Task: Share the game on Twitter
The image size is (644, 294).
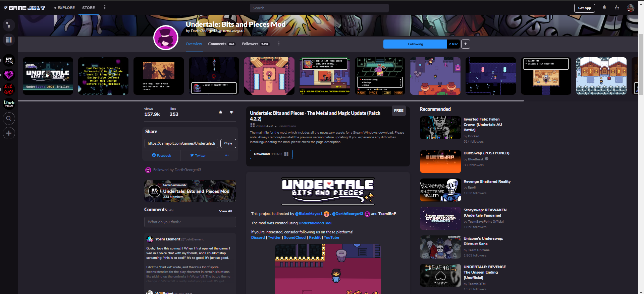Action: (x=198, y=155)
